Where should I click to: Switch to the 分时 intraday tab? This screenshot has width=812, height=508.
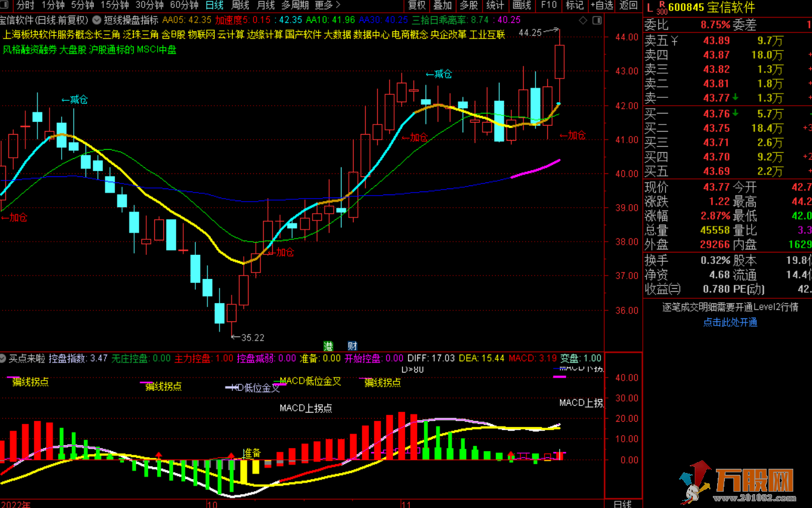point(25,5)
